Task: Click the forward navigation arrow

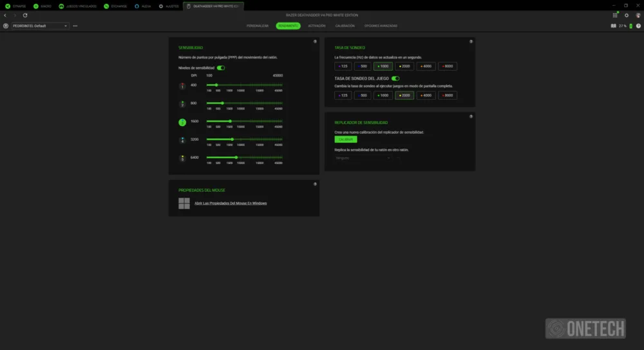Action: pos(15,15)
